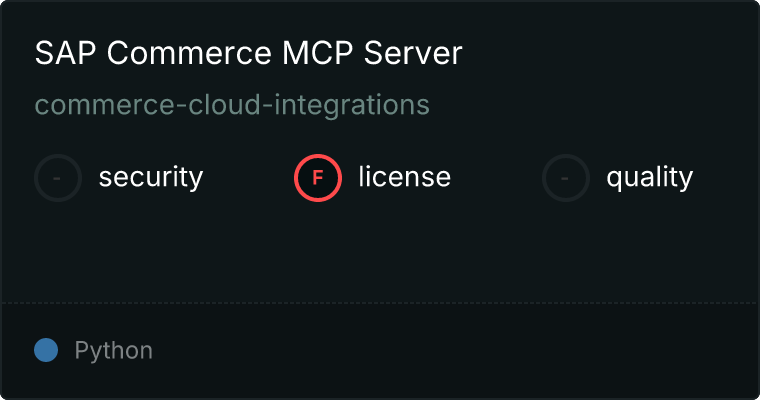Screen dimensions: 760x400
Task: Click the letter F inside the license badge
Action: click(x=318, y=178)
